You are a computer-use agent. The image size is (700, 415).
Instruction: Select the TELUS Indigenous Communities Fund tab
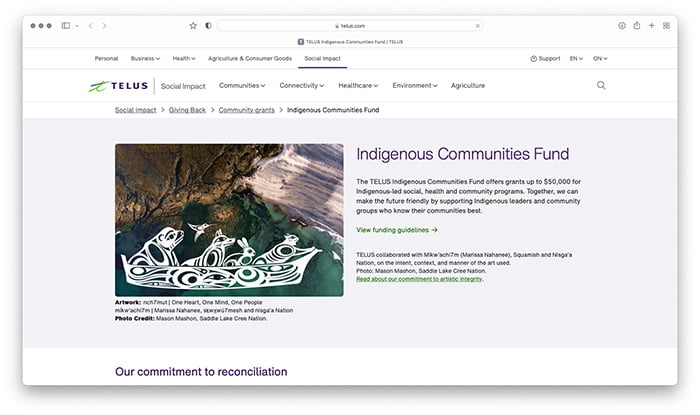tap(350, 42)
